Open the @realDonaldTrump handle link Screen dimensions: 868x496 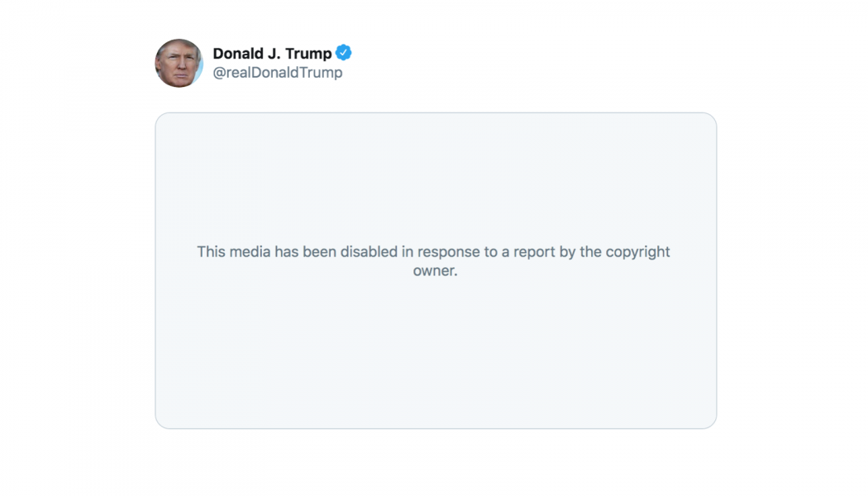[276, 72]
